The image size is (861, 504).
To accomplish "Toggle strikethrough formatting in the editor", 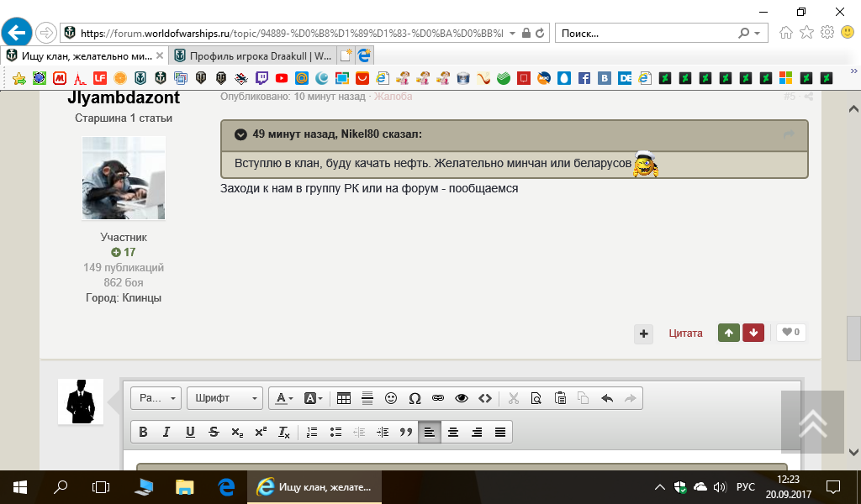I will (214, 432).
